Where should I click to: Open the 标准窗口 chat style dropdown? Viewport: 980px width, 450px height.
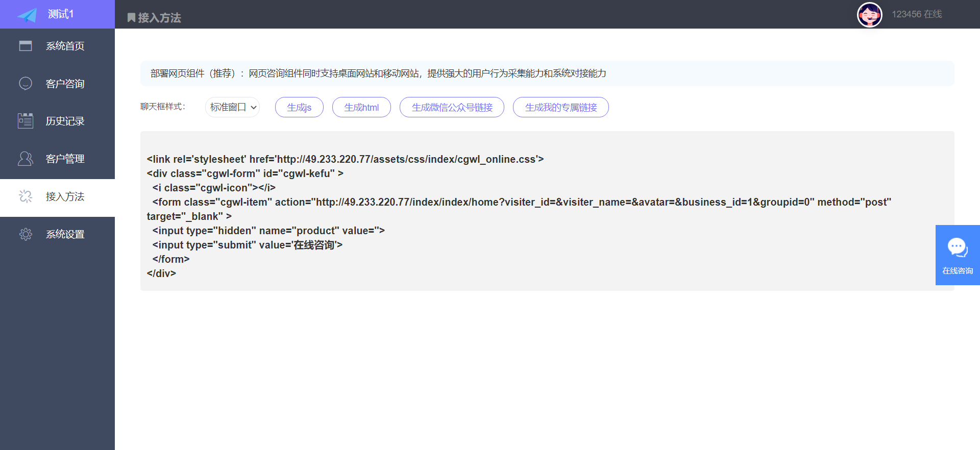click(233, 107)
